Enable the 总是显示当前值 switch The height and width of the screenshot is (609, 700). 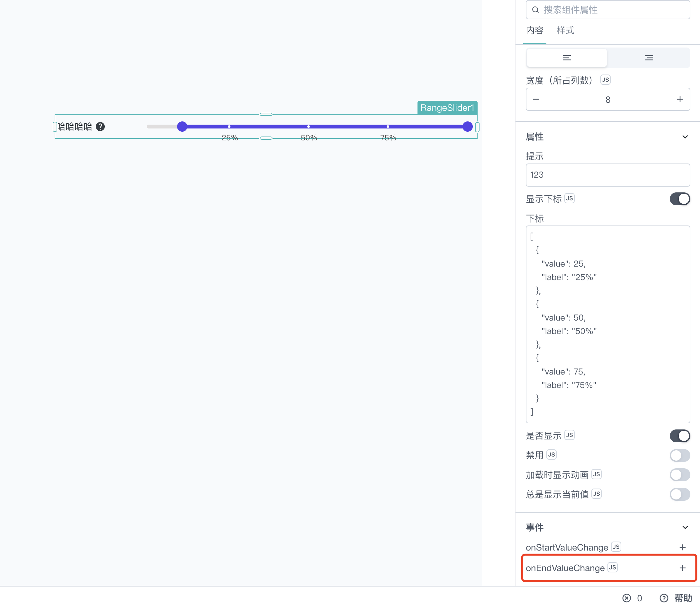click(680, 494)
